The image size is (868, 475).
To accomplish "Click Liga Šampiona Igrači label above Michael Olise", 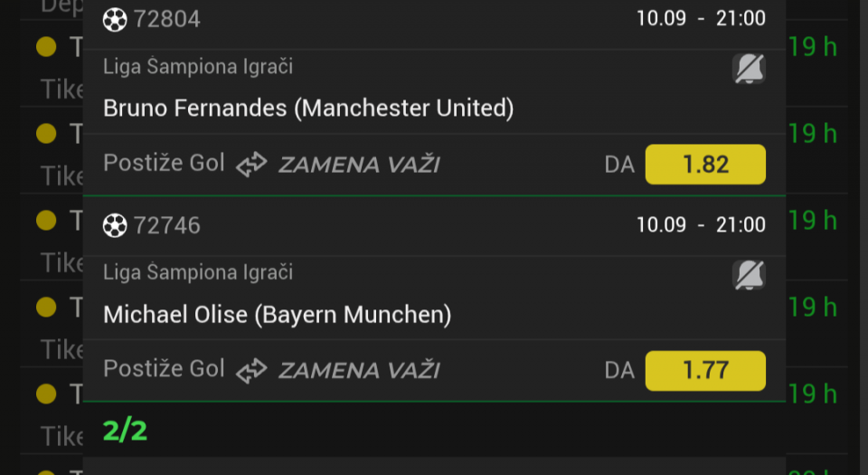I will pos(198,272).
